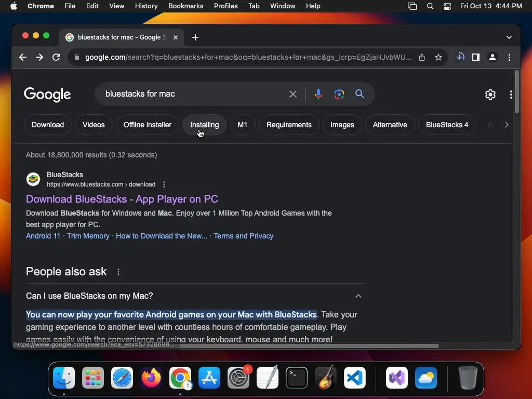
Task: Open options for the BlueStacks result
Action: pos(164,184)
